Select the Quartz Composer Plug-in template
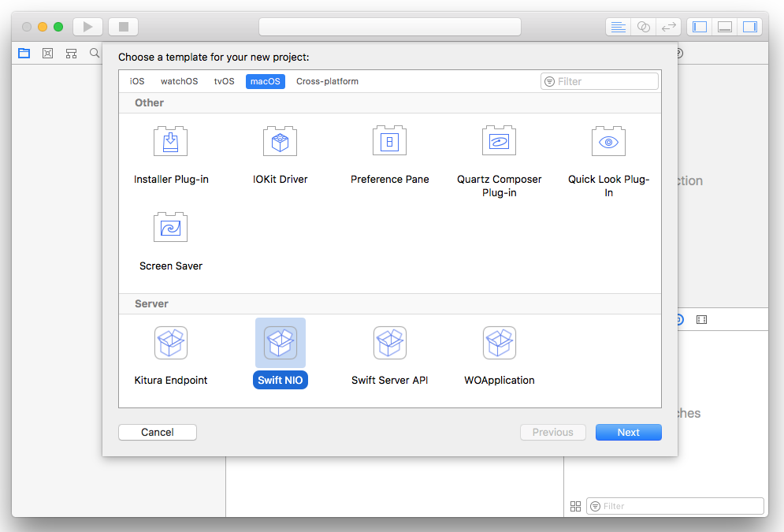 click(499, 162)
